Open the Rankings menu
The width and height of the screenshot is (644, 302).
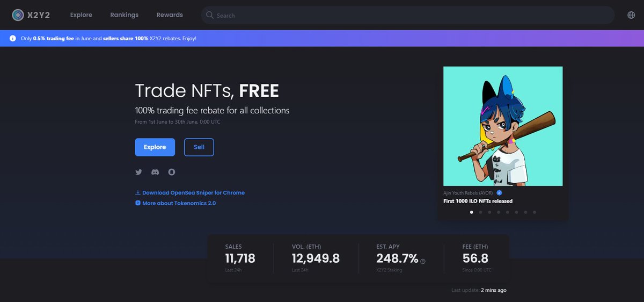(x=124, y=15)
